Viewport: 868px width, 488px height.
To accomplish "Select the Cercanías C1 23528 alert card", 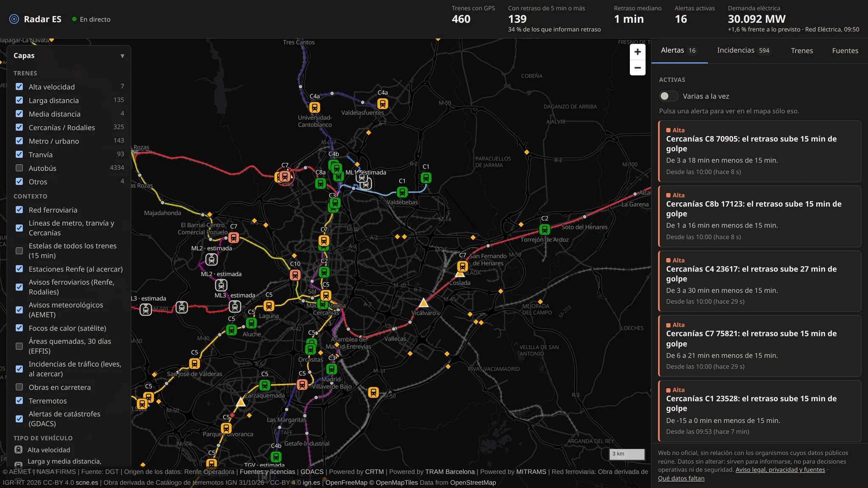I will [x=759, y=411].
